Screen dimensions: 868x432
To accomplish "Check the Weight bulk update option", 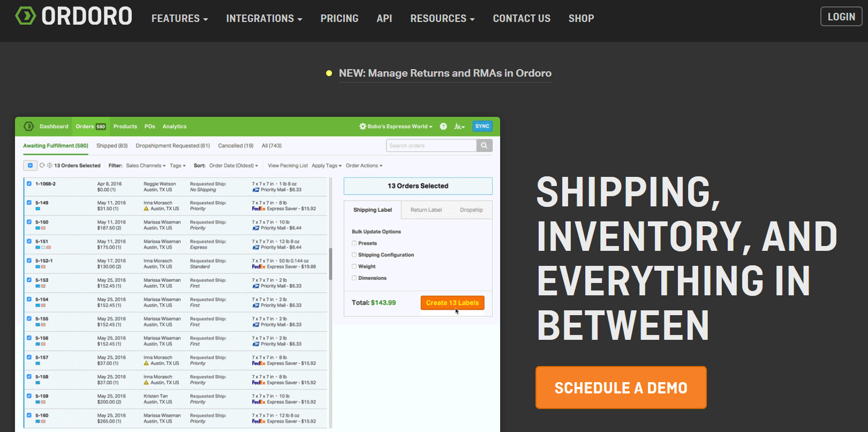I will [x=354, y=266].
